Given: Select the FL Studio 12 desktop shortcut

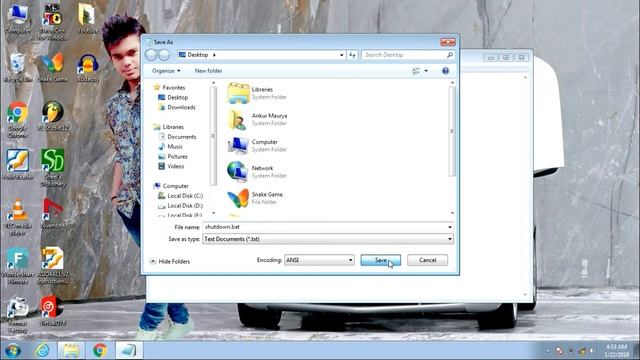Looking at the screenshot, I should coord(53,116).
